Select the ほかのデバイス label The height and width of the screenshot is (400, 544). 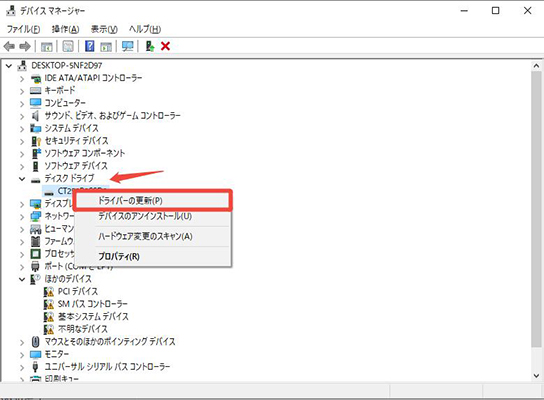tap(68, 279)
